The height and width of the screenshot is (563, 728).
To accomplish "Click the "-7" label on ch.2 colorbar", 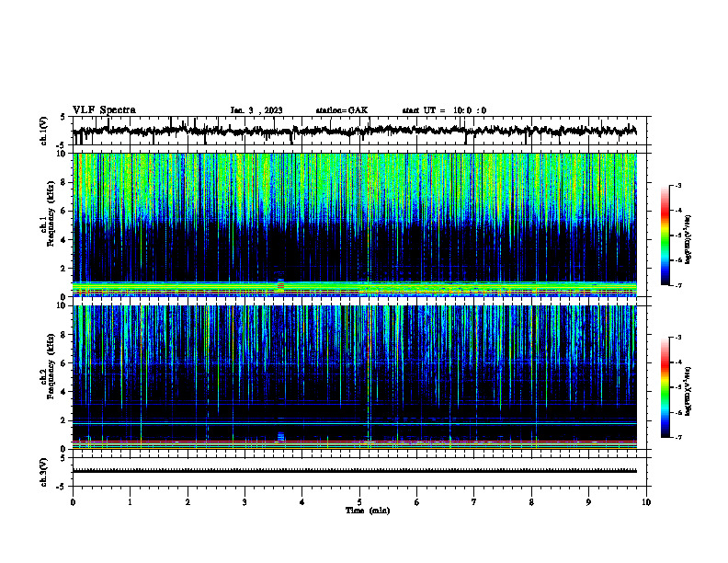I will pos(678,438).
